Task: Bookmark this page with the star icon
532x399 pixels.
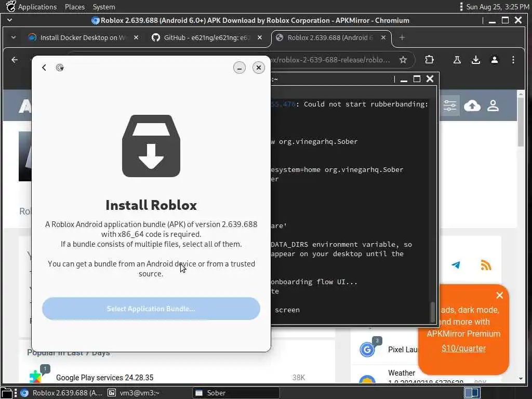Action: coord(403,60)
